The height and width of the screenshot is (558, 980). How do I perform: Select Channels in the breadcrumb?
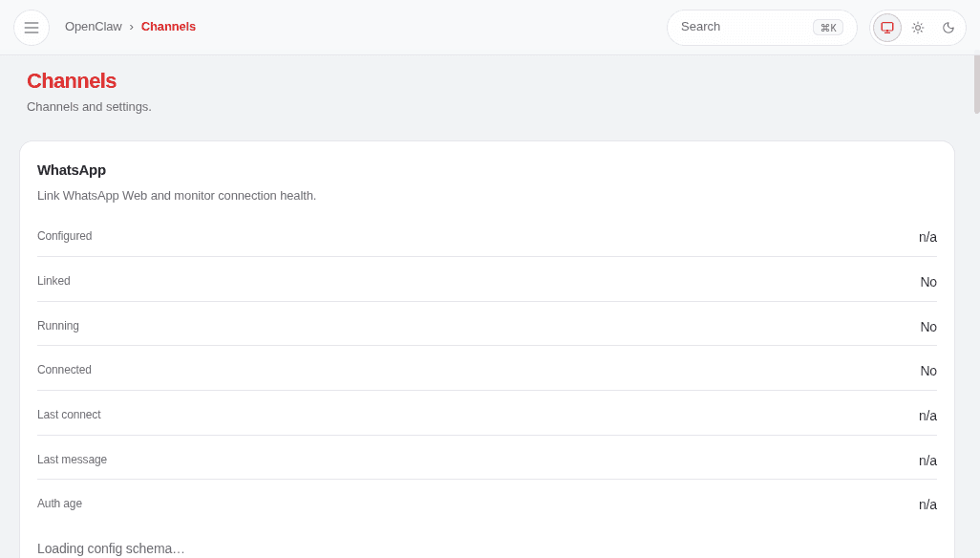(168, 26)
